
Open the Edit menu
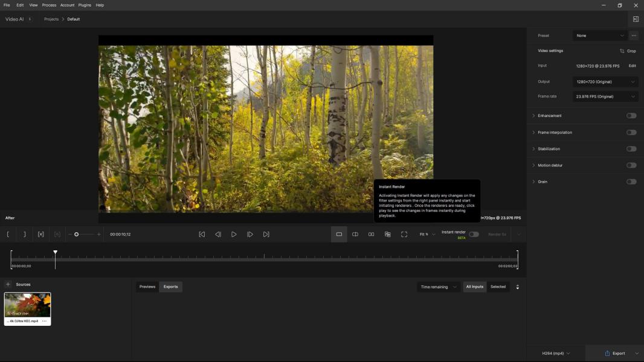[20, 5]
